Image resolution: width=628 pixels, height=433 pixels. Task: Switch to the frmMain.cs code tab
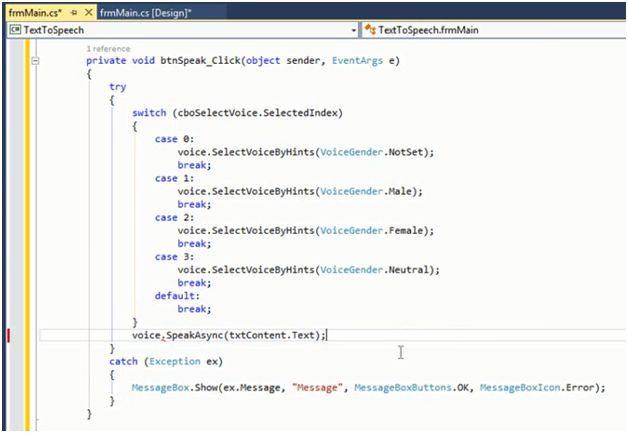click(x=35, y=13)
